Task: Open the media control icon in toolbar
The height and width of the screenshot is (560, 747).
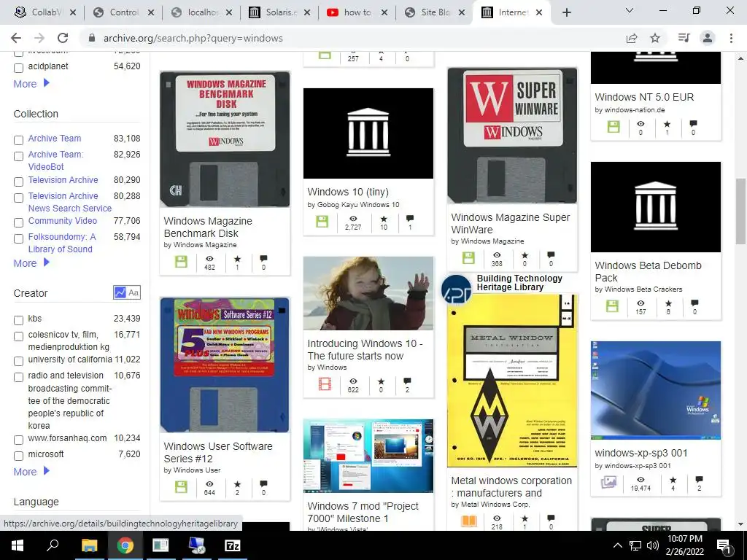Action: coord(684,38)
